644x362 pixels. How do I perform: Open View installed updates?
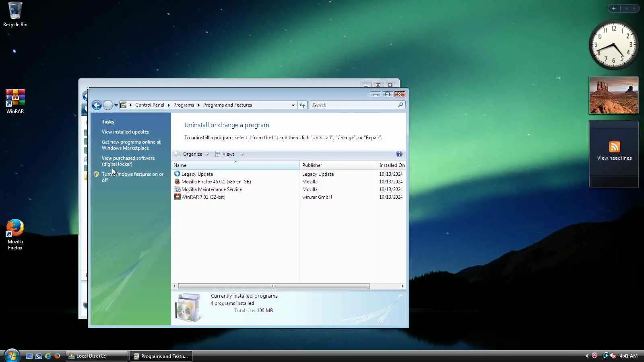click(x=125, y=132)
